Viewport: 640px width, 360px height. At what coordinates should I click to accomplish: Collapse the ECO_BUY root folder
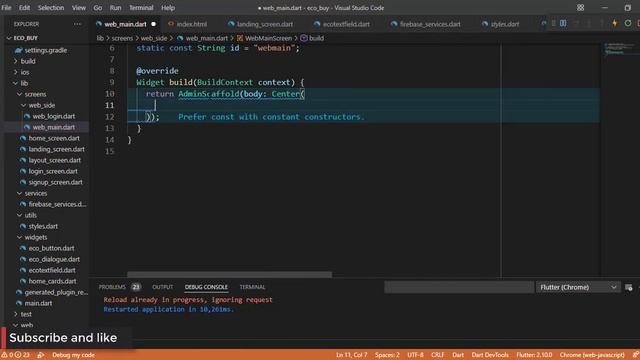(25, 38)
